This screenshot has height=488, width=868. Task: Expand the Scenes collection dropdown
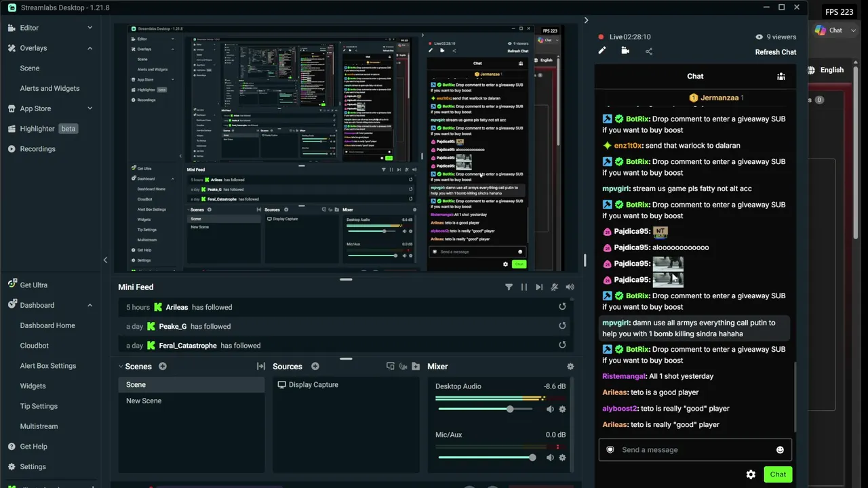tap(121, 367)
